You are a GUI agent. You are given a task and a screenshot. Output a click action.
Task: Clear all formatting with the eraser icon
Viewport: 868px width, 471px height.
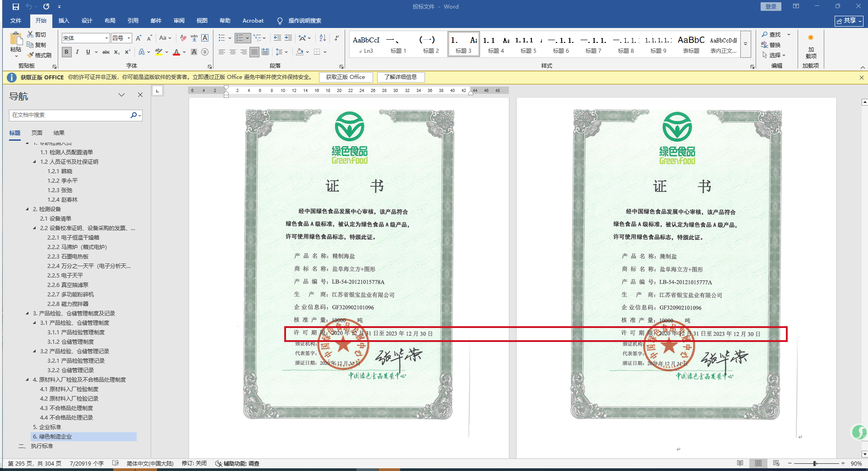183,38
